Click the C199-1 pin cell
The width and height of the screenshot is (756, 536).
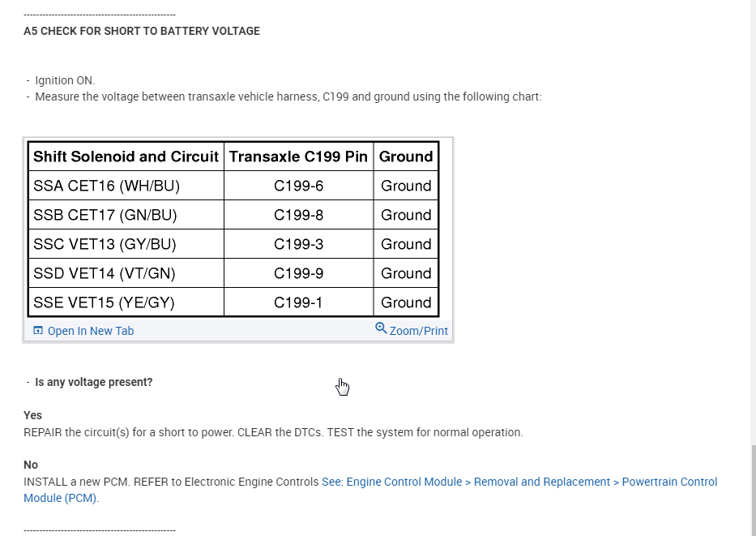pyautogui.click(x=298, y=302)
